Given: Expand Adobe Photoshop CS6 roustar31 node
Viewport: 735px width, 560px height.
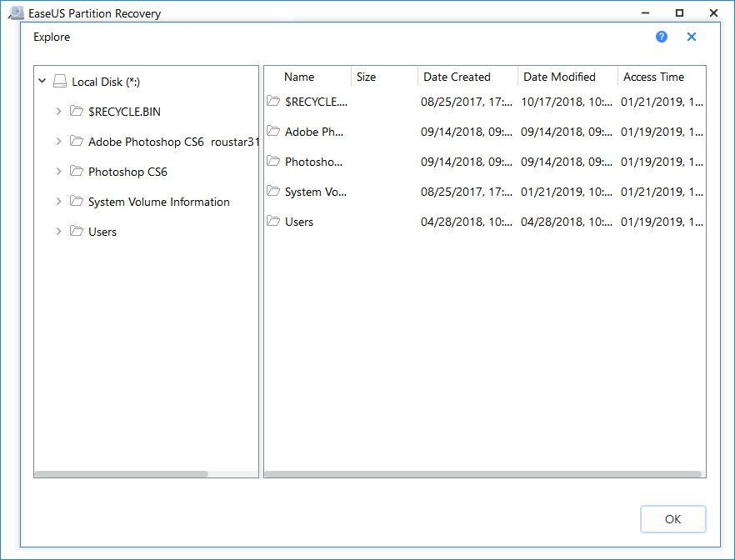Looking at the screenshot, I should tap(57, 141).
